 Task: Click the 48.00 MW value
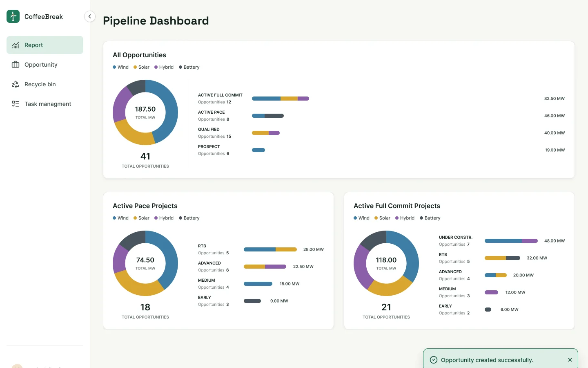coord(555,241)
